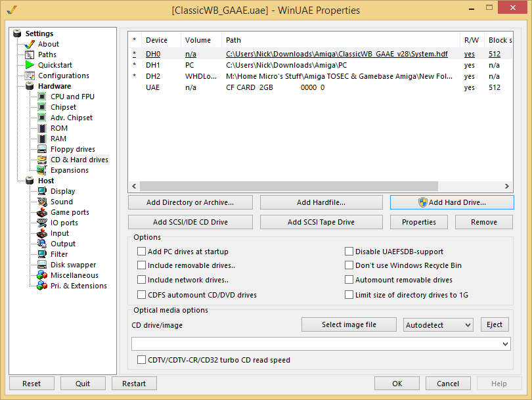Toggle Include removable drives checkbox
Viewport: 532px width, 400px height.
click(141, 265)
